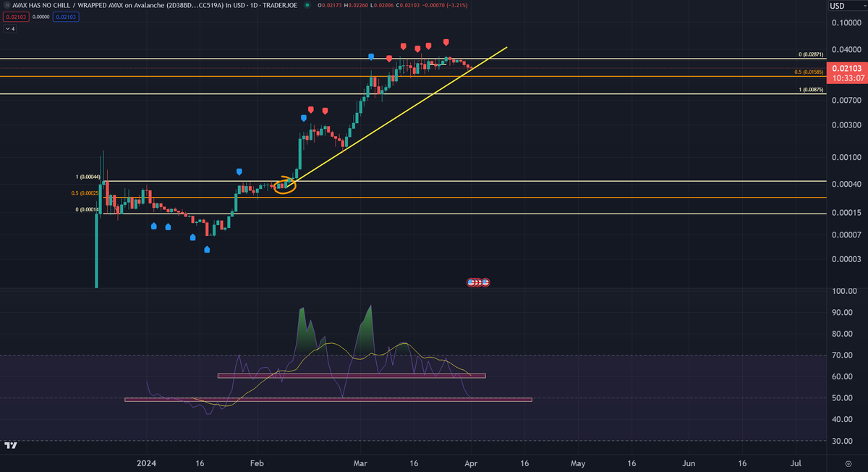Select the lower pink rectangle near RSI 50
Viewport: 868px width, 472px height.
[328, 399]
